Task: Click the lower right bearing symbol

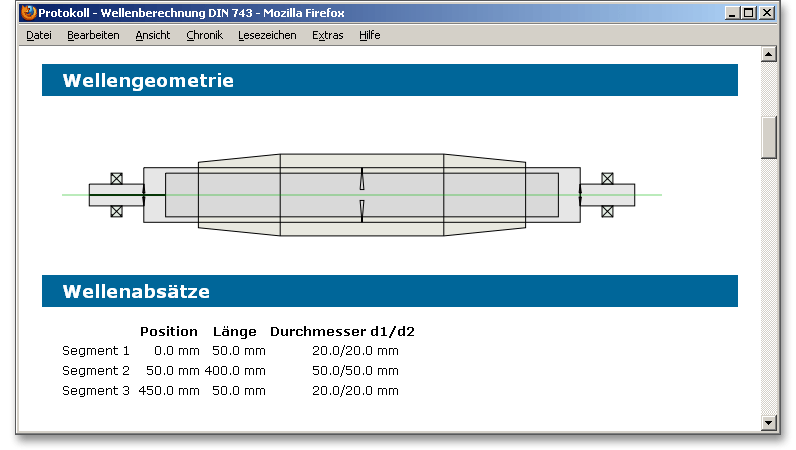Action: 607,211
